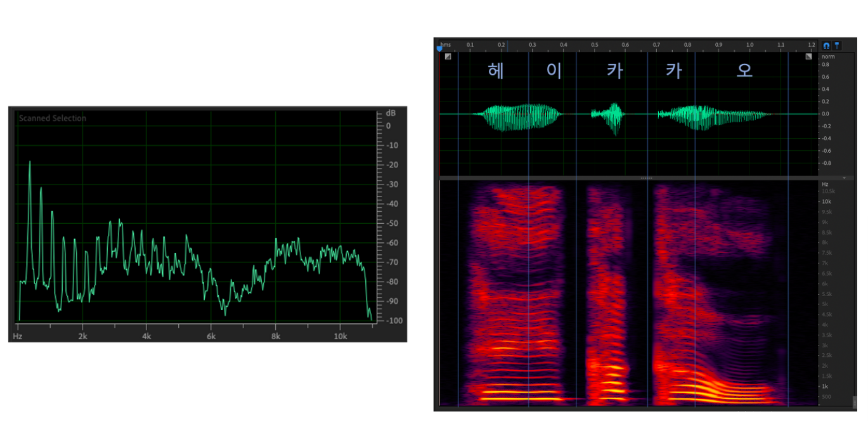Image resolution: width=868 pixels, height=421 pixels.
Task: Open the norm amplitude scale selector
Action: 829,56
